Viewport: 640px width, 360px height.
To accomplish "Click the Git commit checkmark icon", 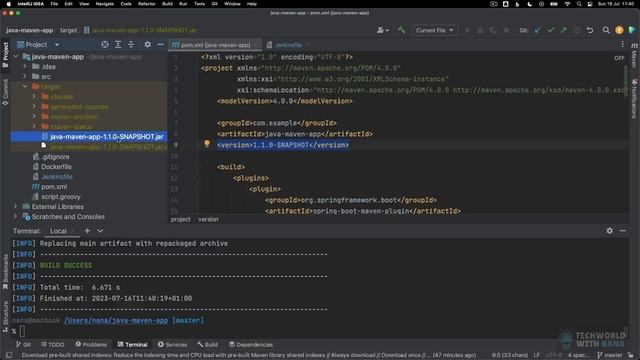I will point(551,30).
